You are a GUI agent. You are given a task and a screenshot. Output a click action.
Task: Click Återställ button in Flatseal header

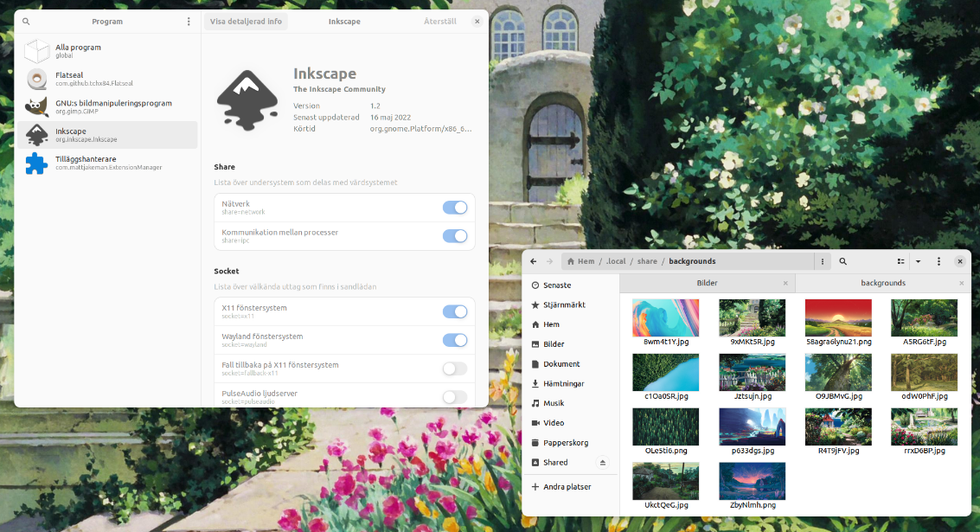440,22
